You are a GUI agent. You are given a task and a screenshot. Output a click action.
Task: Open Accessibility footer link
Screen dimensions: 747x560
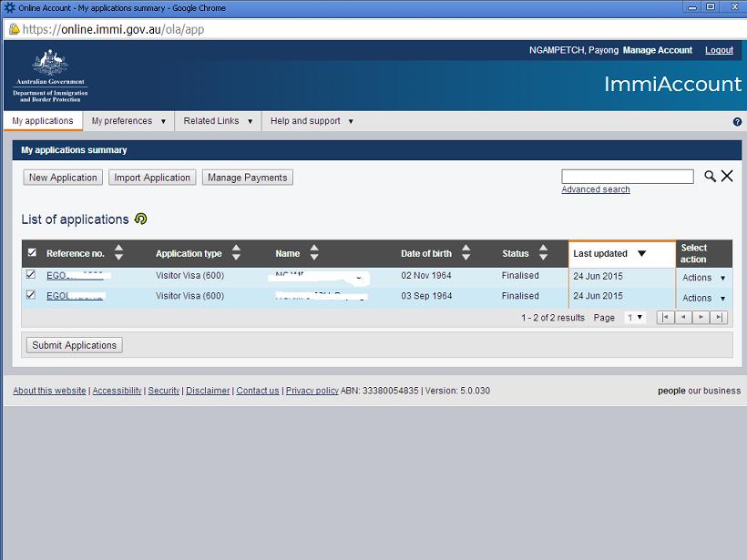point(118,391)
